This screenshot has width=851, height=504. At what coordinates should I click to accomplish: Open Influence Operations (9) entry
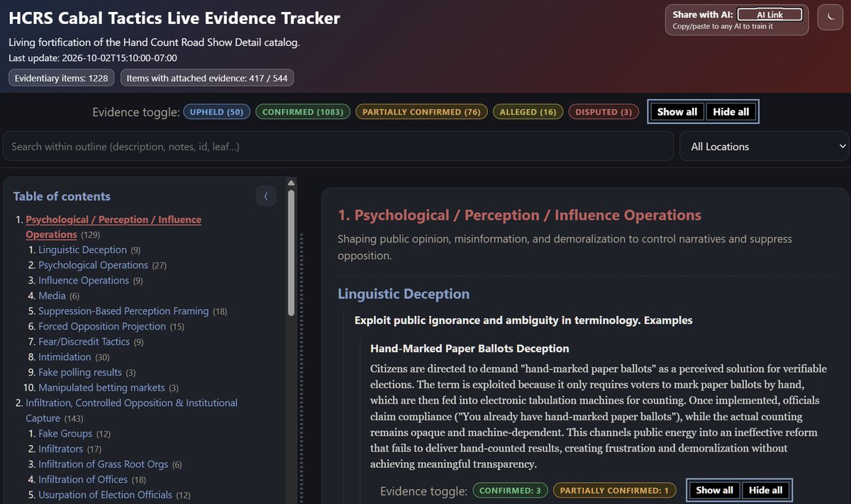click(84, 281)
